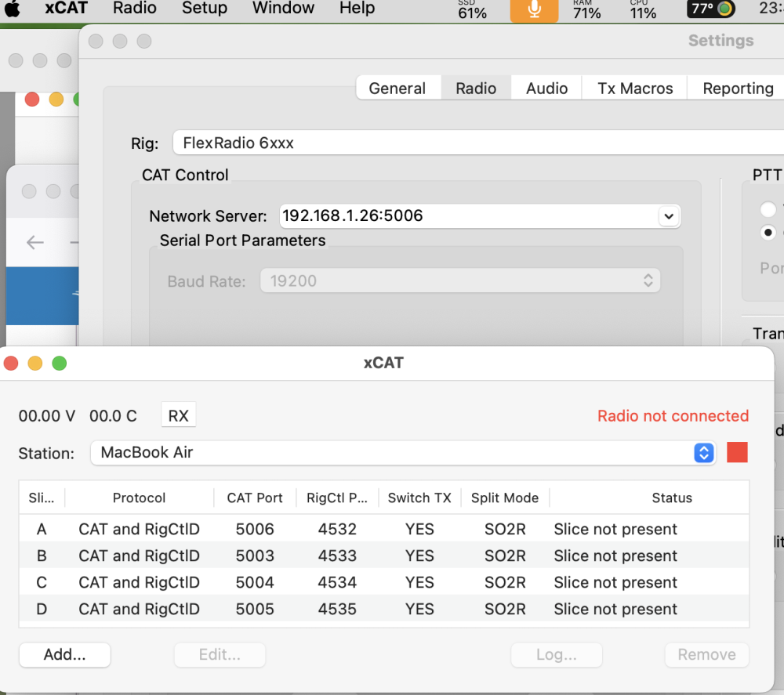
Task: Expand the Network Server dropdown arrow
Action: (x=669, y=216)
